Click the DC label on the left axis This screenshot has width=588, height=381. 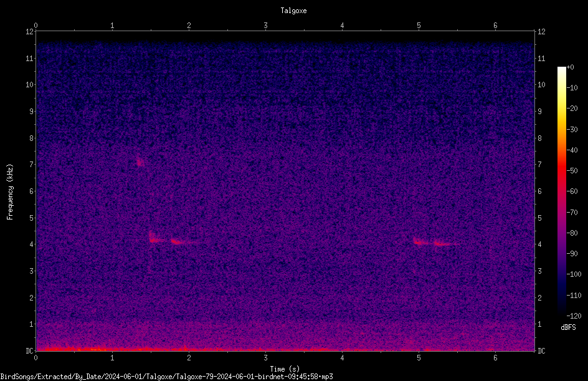(x=29, y=351)
